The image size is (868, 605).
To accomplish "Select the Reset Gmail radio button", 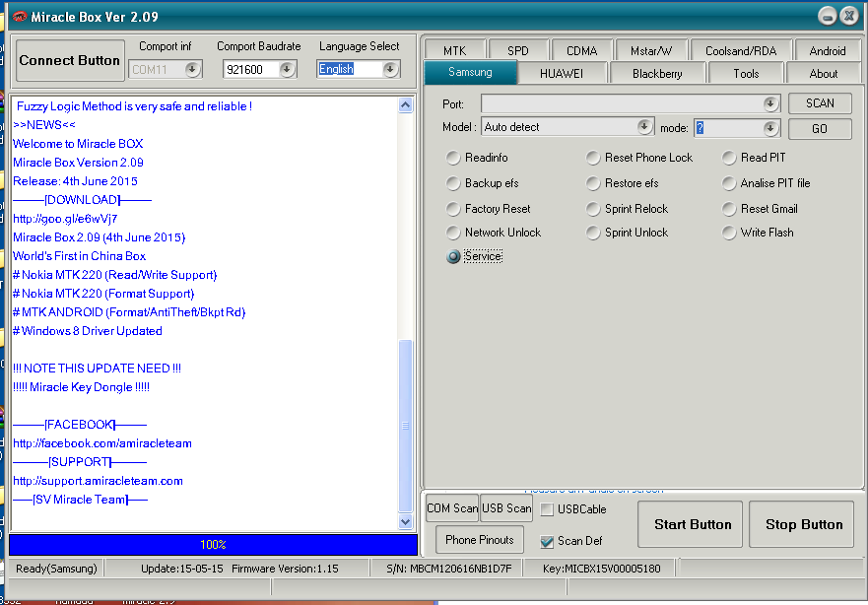I will (729, 209).
